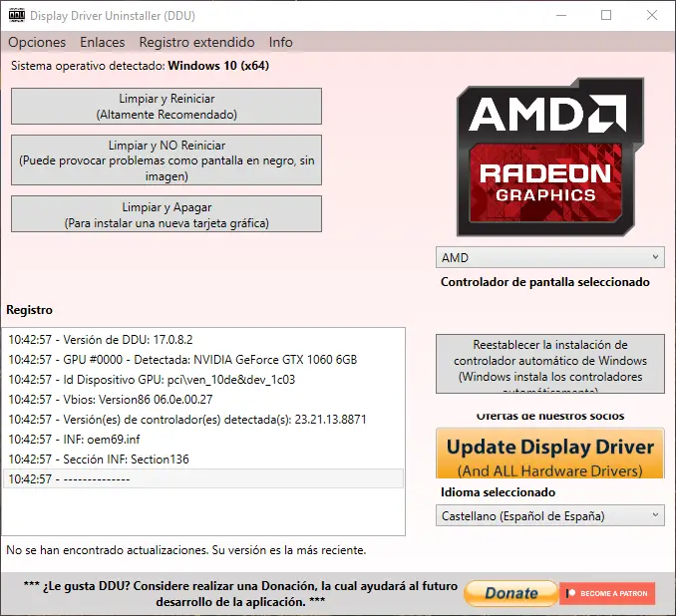Click Reestablecer la instalación de controlador button
The height and width of the screenshot is (616, 676).
point(549,361)
